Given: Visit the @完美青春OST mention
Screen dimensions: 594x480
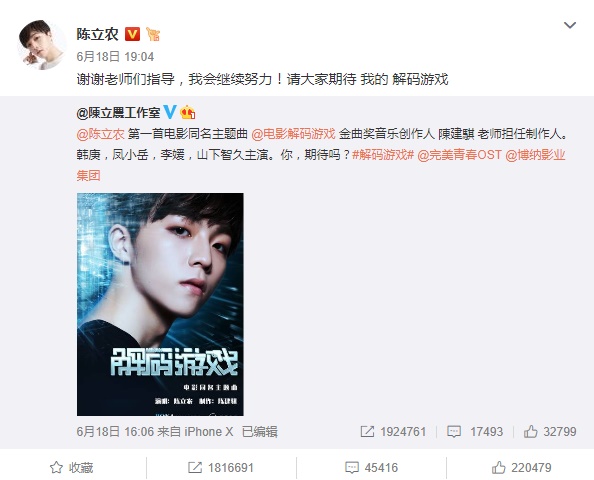Looking at the screenshot, I should [460, 155].
